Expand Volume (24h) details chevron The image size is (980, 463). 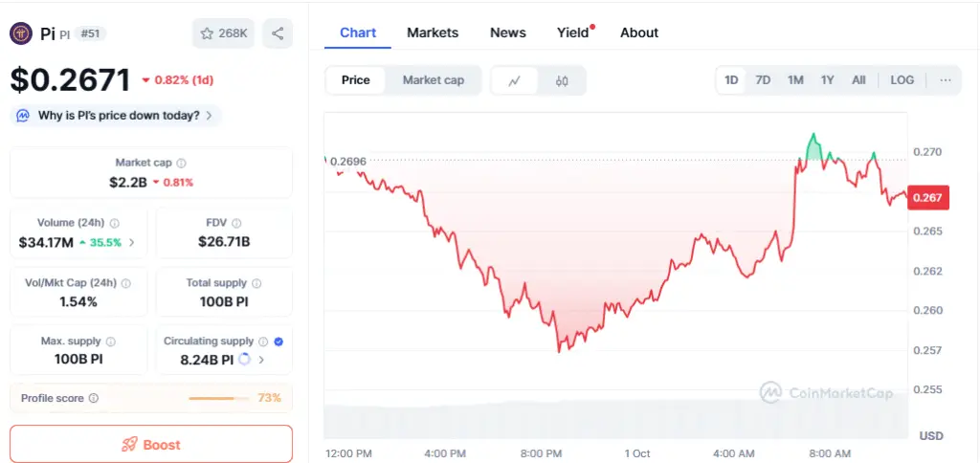[132, 243]
